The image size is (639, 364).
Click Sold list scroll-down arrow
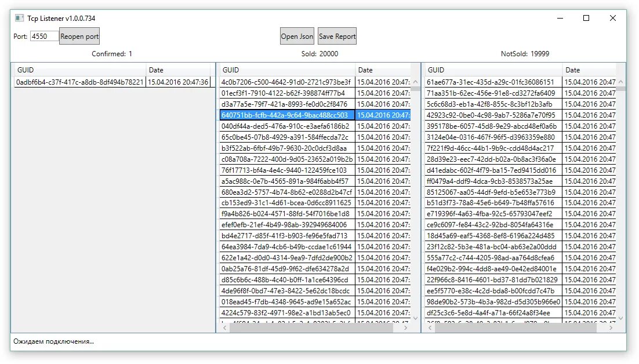pyautogui.click(x=415, y=318)
